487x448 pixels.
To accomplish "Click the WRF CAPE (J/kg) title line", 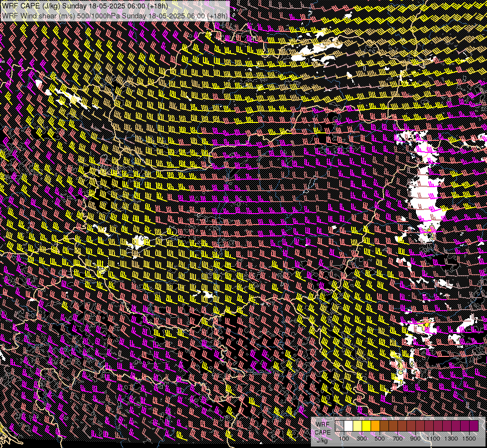I will (85, 6).
